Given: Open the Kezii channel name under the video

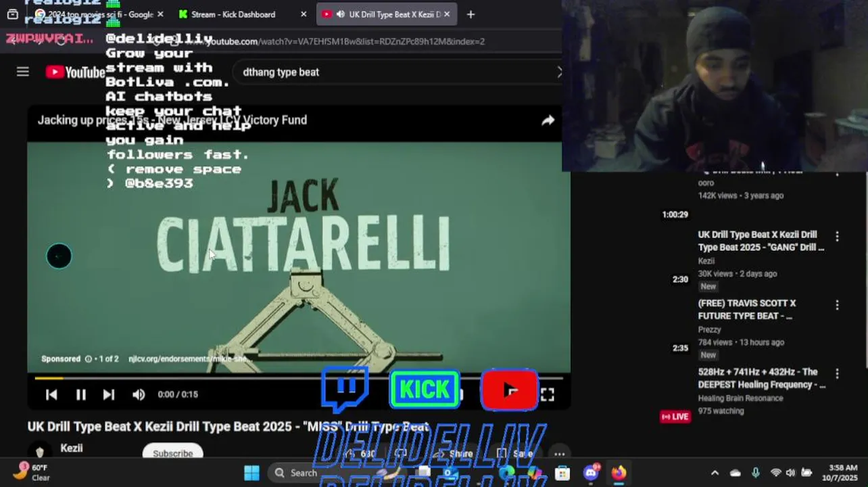Looking at the screenshot, I should click(x=72, y=448).
